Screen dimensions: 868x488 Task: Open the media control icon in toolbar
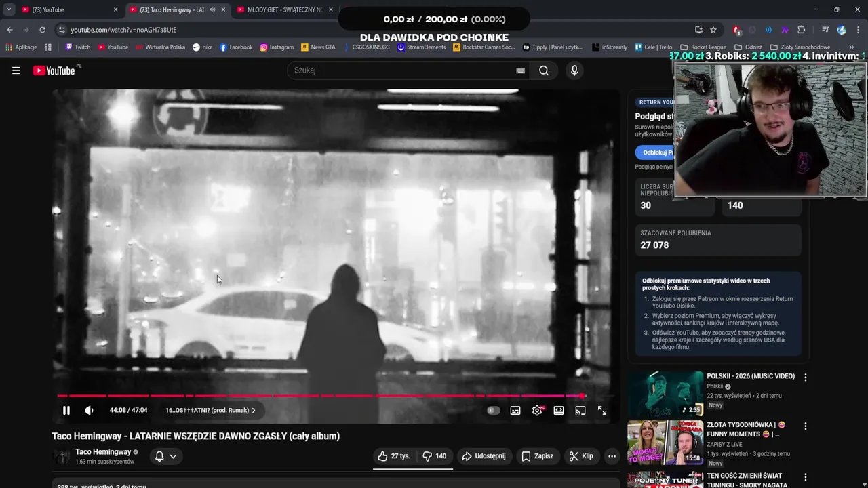coord(825,30)
